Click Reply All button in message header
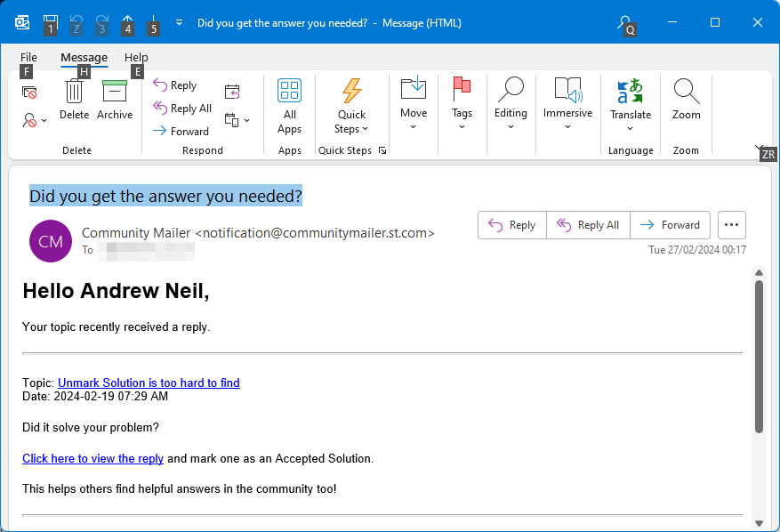 coord(588,225)
